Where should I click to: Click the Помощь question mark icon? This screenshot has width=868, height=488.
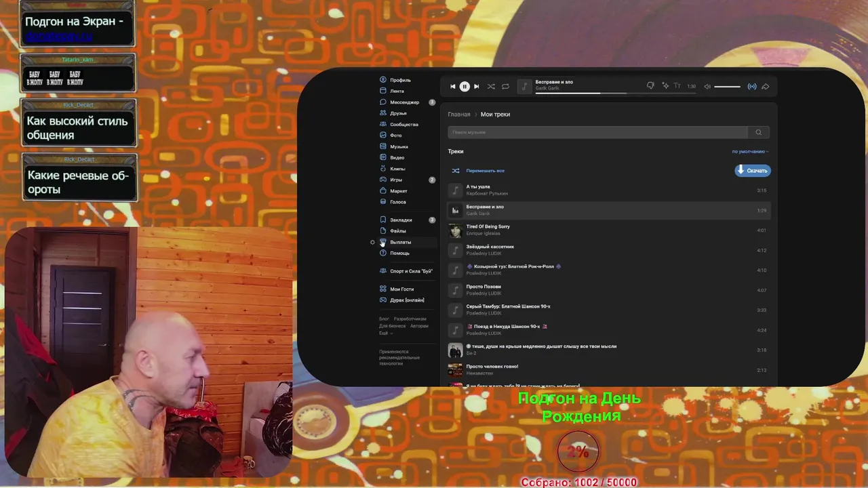pos(383,253)
